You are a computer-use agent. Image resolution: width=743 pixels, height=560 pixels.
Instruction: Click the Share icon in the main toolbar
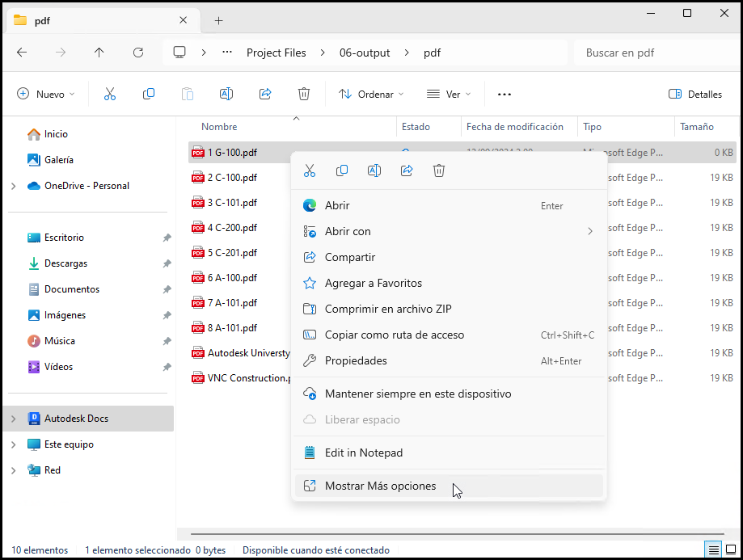click(265, 94)
